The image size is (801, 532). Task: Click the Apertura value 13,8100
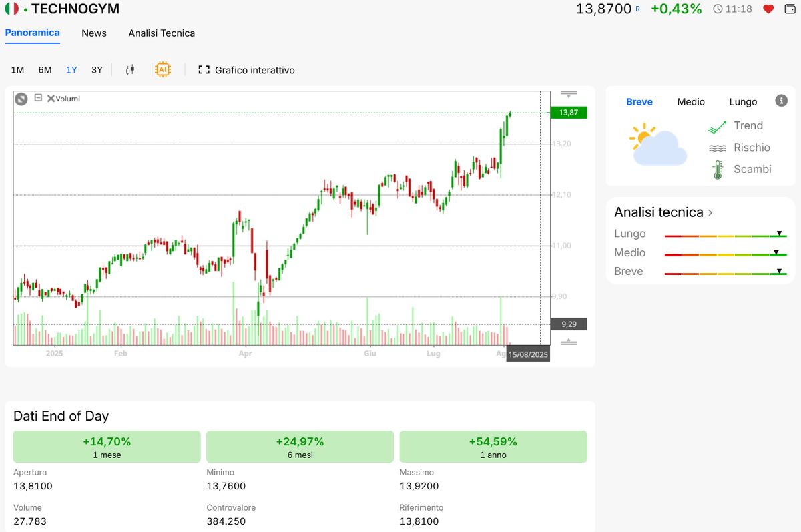point(33,486)
